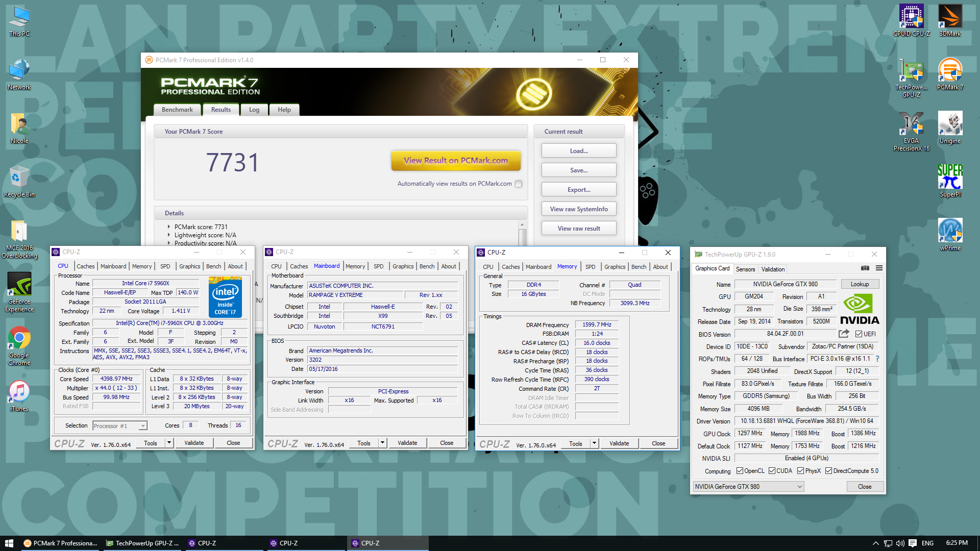This screenshot has width=980, height=551.
Task: Launch GeForce Experience desktop icon
Action: click(19, 292)
